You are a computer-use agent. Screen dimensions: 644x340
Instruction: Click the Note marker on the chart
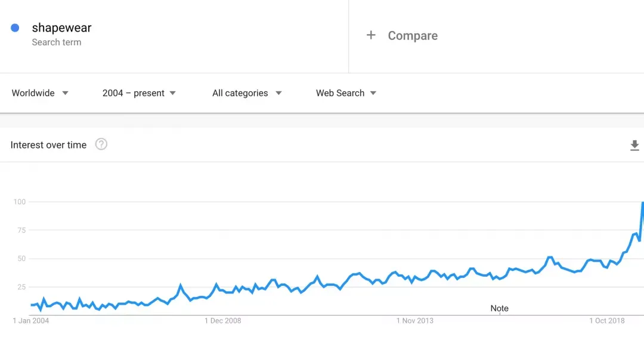tap(500, 308)
